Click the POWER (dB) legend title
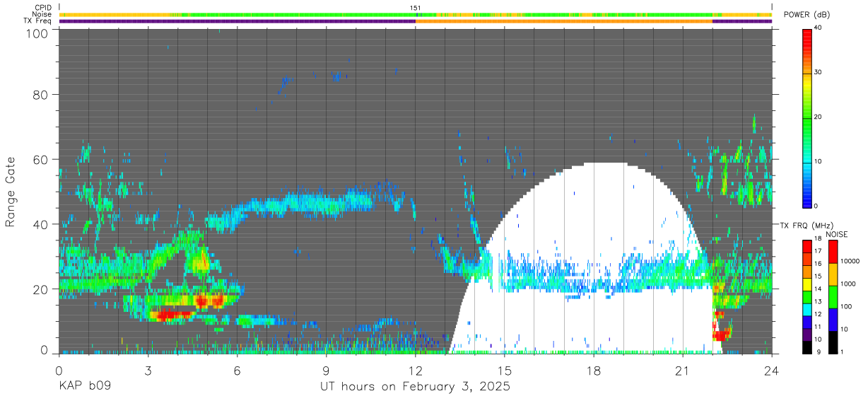 807,15
